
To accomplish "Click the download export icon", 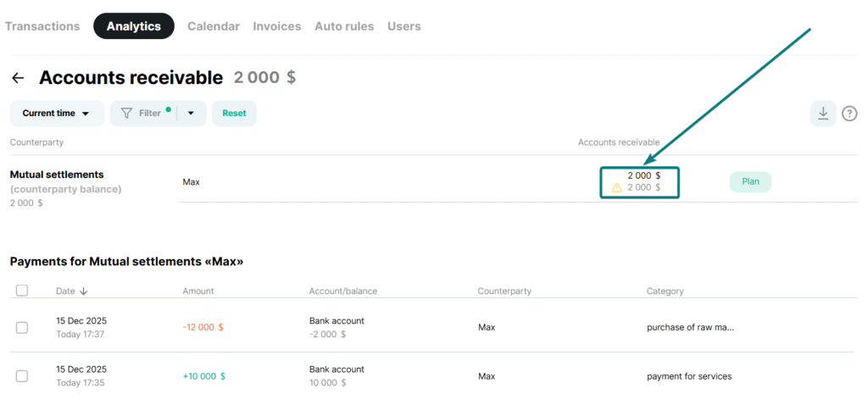I will tap(822, 113).
